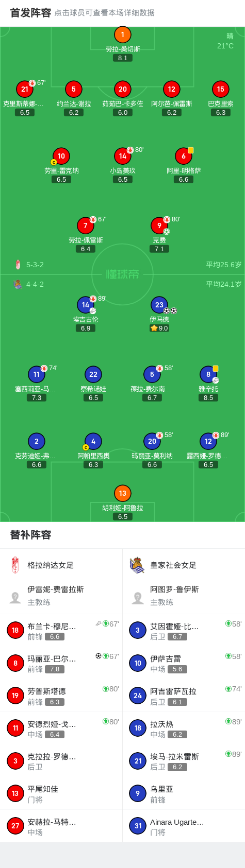Open orange goalkeeper 13 胡利娅-阿鲁拉 icon
The width and height of the screenshot is (245, 868).
tap(122, 493)
